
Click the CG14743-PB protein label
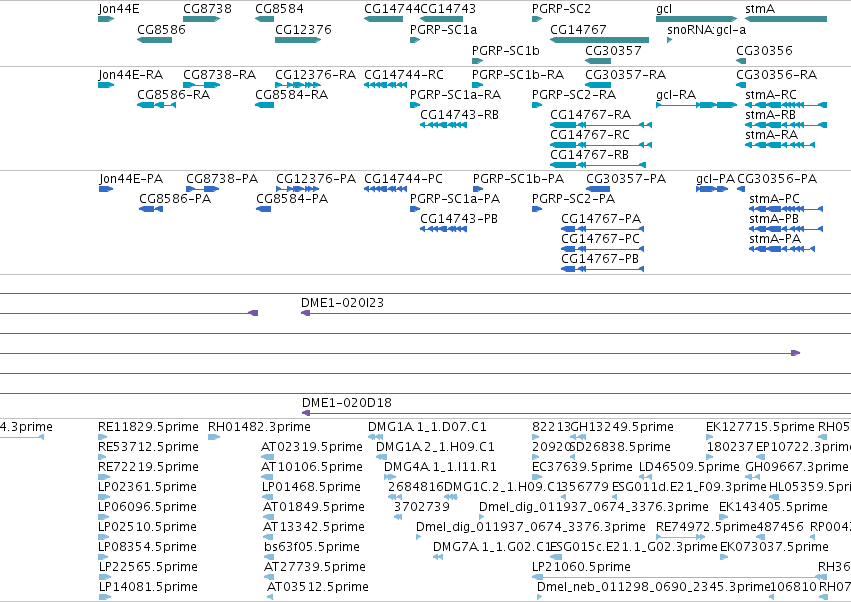[x=459, y=219]
